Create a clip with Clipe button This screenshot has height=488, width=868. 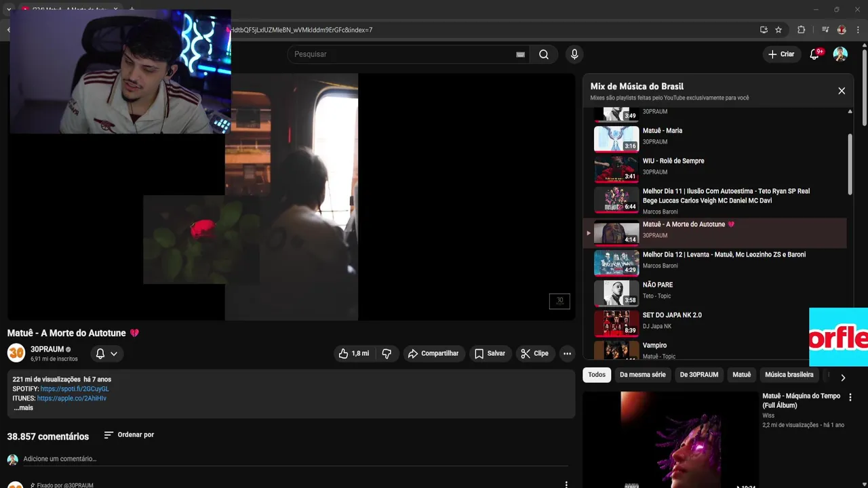coord(534,353)
